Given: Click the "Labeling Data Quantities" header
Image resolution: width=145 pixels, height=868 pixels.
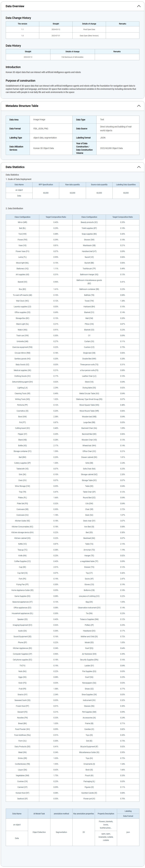Looking at the screenshot, I should (x=126, y=185).
